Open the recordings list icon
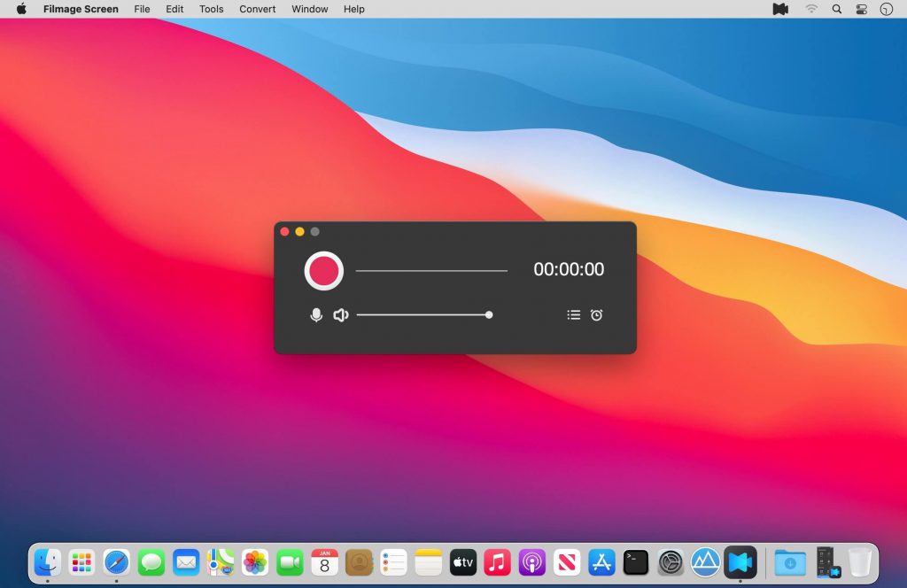 pos(574,314)
